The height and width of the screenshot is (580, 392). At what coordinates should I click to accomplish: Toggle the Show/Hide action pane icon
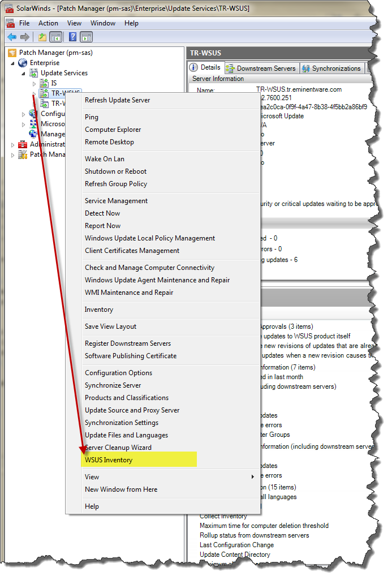click(x=87, y=37)
